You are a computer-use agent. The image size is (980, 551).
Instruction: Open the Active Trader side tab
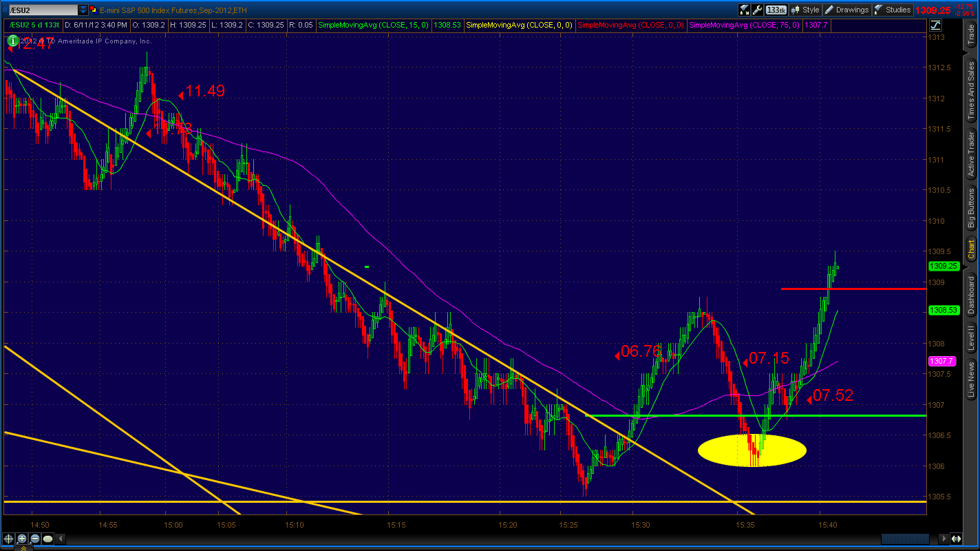[x=971, y=154]
